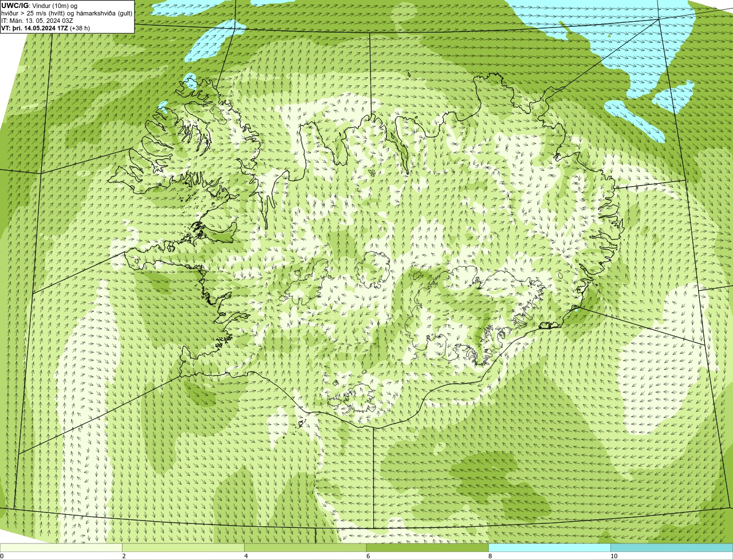Image resolution: width=733 pixels, height=560 pixels.
Task: Click the title line "UWC/IG: Vindur (10m) og"
Action: coord(40,5)
